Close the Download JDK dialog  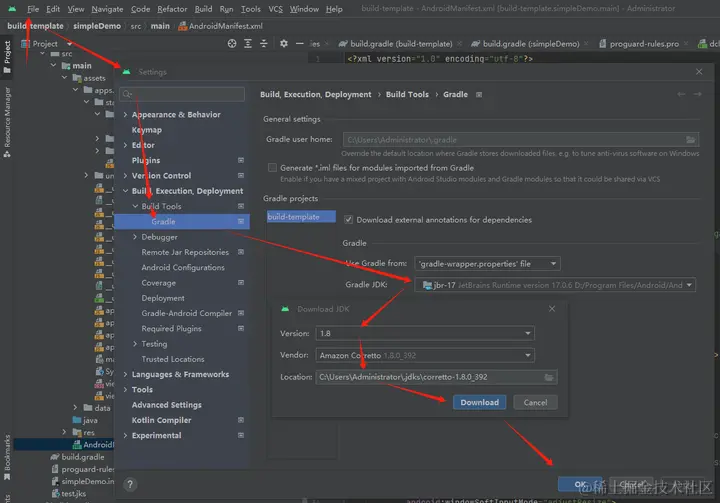pos(552,309)
